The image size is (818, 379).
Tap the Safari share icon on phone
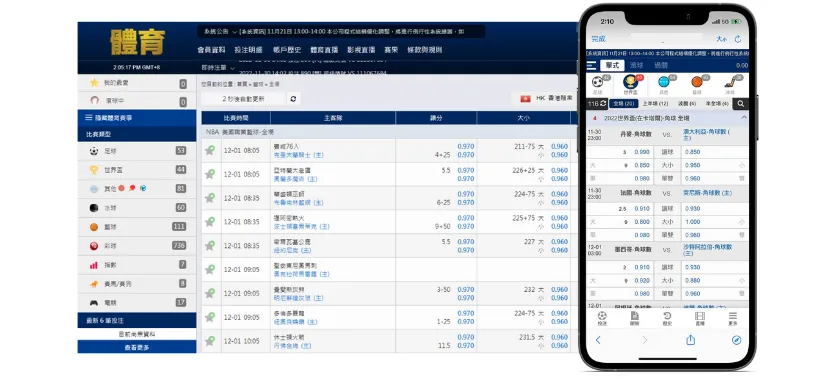click(690, 340)
